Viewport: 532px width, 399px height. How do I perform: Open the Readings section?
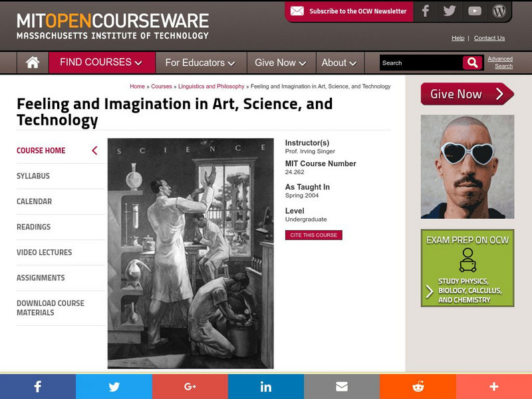pyautogui.click(x=34, y=227)
